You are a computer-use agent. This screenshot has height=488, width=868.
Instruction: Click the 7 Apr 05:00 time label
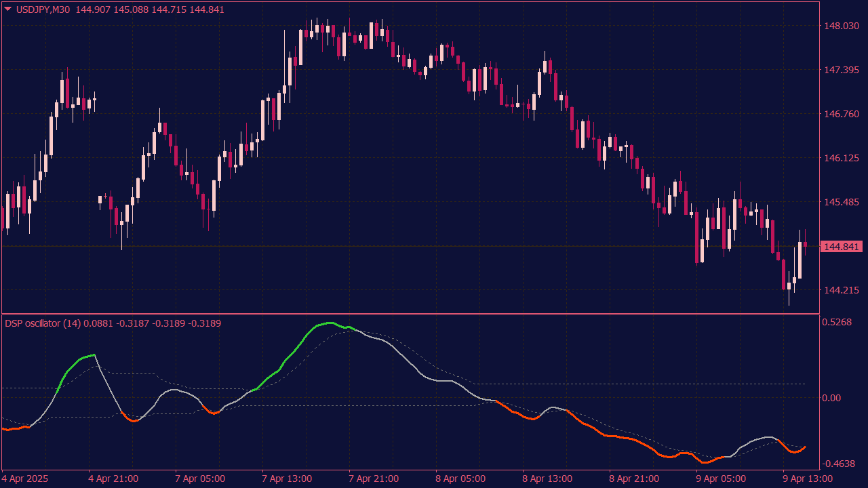coord(200,479)
